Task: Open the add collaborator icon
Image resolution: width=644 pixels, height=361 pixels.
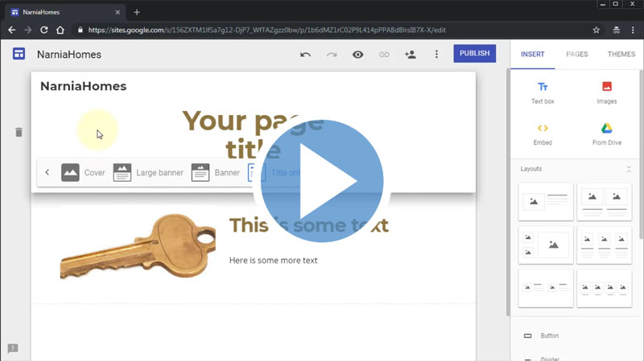Action: (x=411, y=55)
